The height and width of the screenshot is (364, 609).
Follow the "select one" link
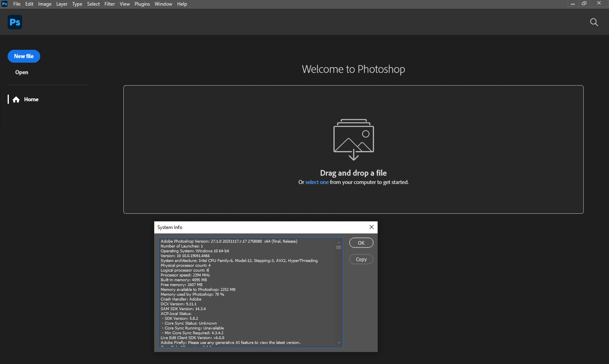coord(317,182)
